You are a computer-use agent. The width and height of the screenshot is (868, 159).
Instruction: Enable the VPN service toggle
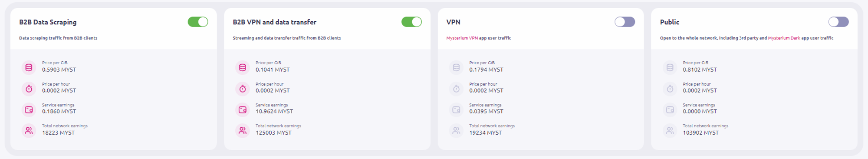click(x=625, y=22)
